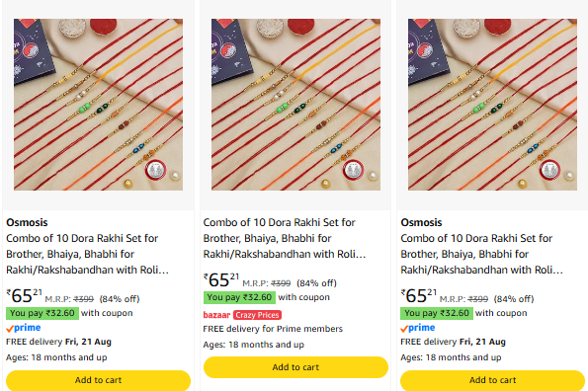The width and height of the screenshot is (588, 391).
Task: Click the Prime logo on first product
Action: 24,328
